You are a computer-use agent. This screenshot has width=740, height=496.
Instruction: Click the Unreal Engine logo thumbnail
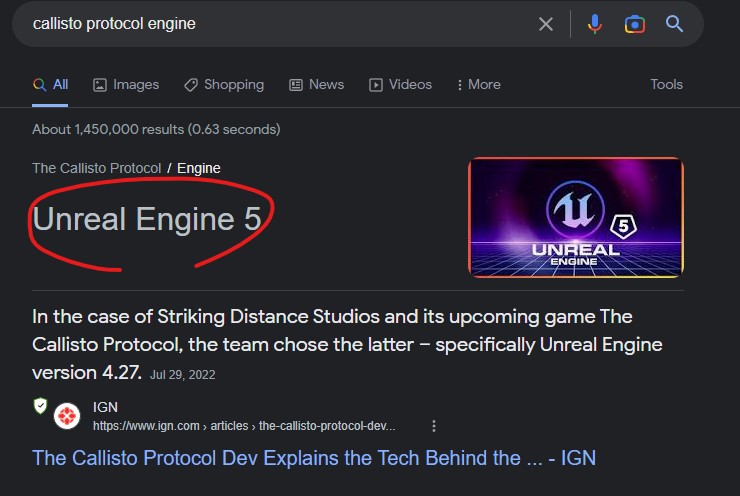click(x=576, y=217)
